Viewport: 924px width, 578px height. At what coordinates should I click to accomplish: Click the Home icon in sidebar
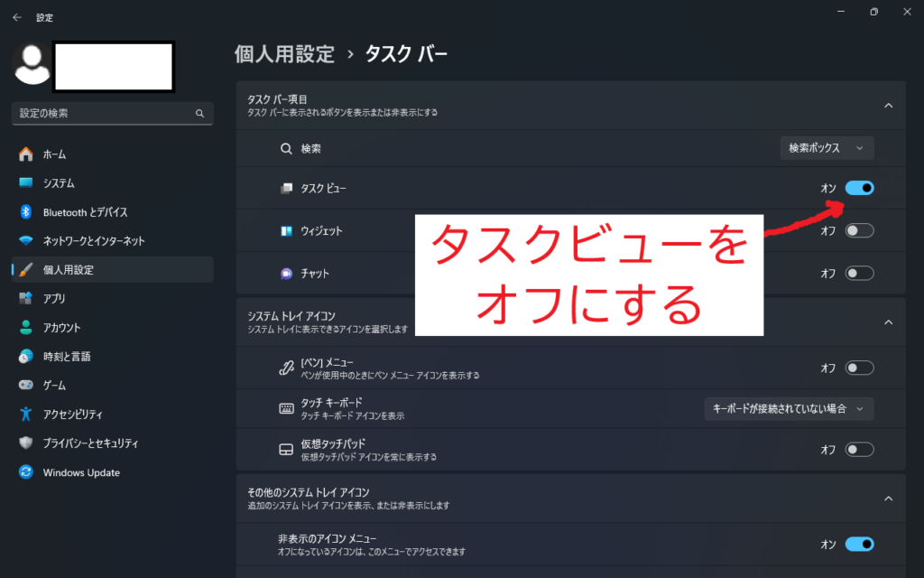[26, 154]
